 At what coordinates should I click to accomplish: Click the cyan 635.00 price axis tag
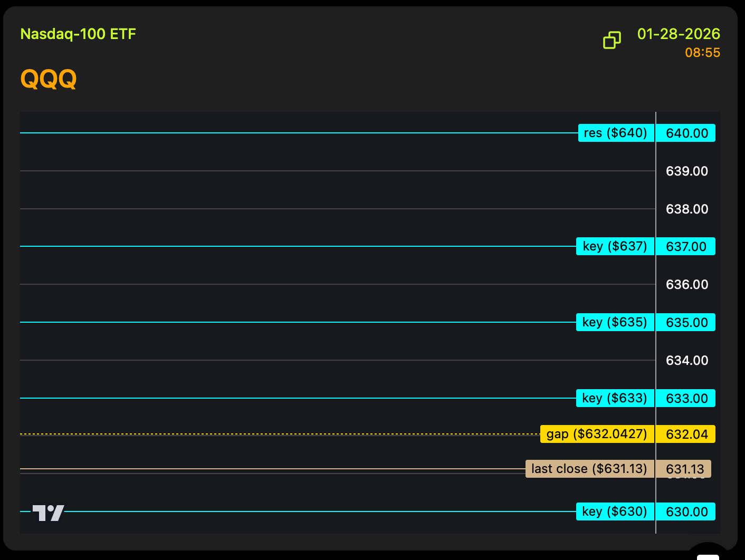686,322
